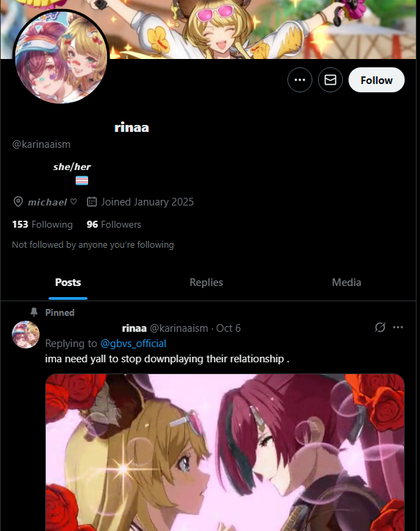Viewport: 420px width, 531px height.
Task: Follow the rinaa account
Action: coord(376,80)
